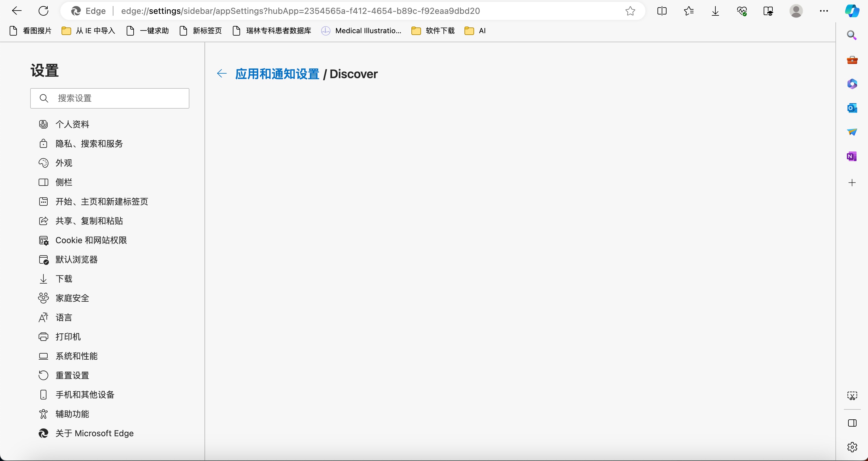Screen dimensions: 868x461
Task: Click the blue back arrow beside 应用和通知设置
Action: pos(222,73)
